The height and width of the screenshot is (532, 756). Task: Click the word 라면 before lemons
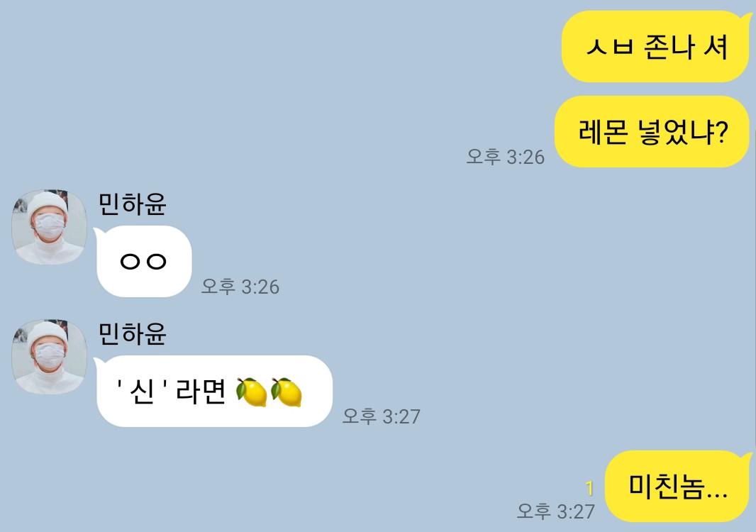(x=201, y=391)
